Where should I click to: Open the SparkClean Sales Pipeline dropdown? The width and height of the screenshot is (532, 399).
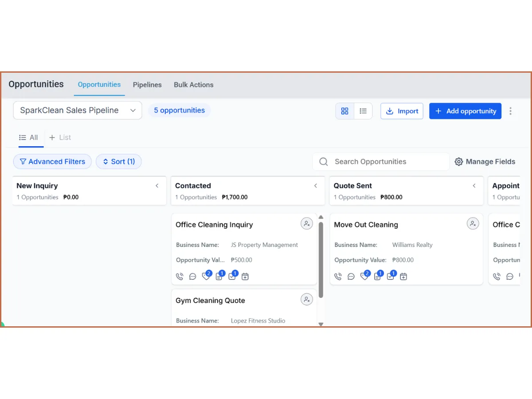point(78,110)
